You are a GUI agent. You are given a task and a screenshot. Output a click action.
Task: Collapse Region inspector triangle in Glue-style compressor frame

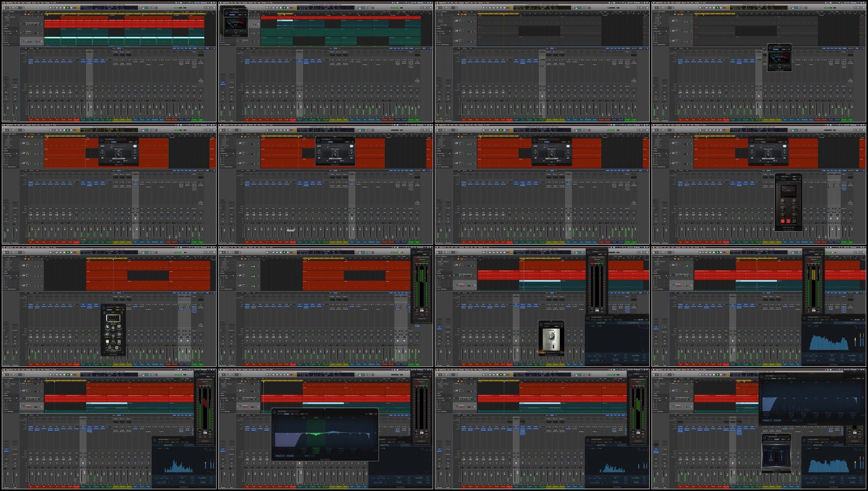3,256
